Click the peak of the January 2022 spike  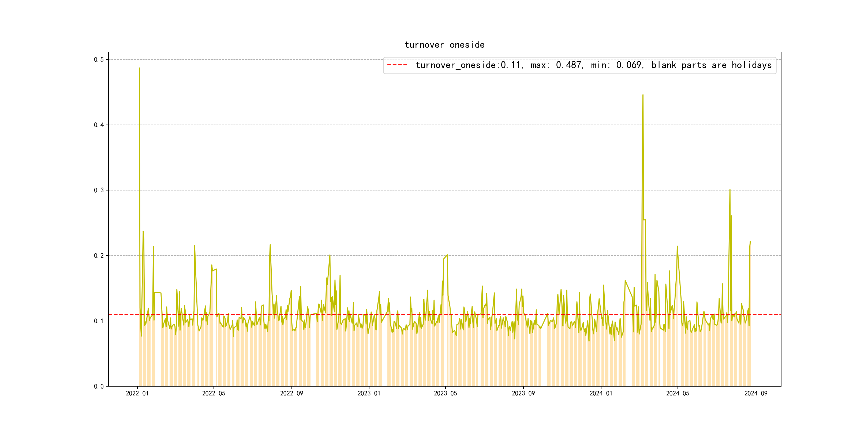[139, 68]
